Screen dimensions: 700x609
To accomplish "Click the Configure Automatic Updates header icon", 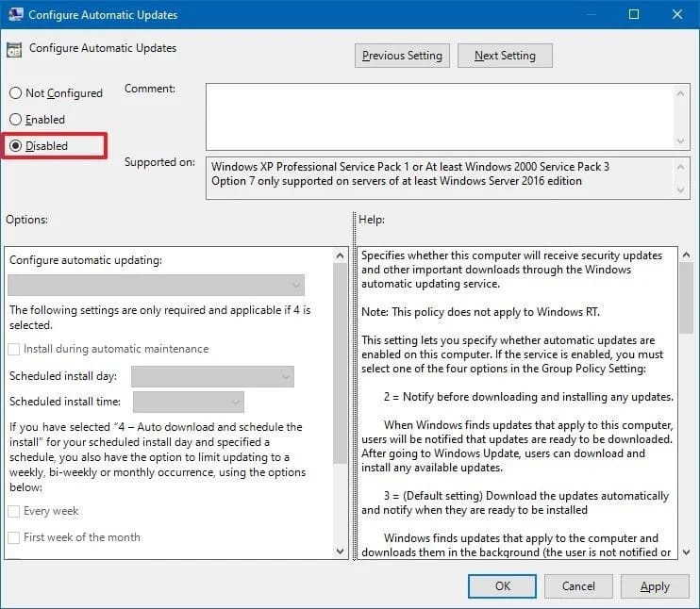I will [14, 50].
